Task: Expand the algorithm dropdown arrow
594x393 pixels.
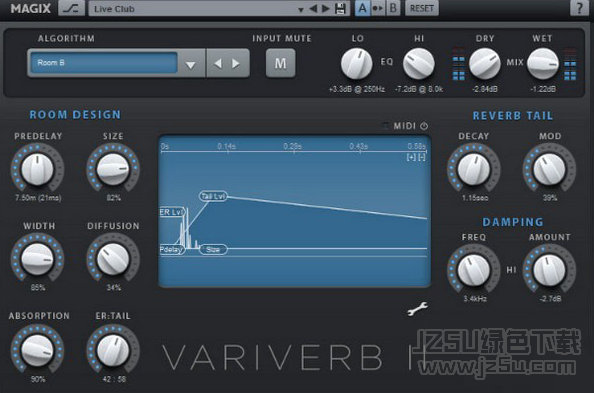Action: tap(191, 65)
